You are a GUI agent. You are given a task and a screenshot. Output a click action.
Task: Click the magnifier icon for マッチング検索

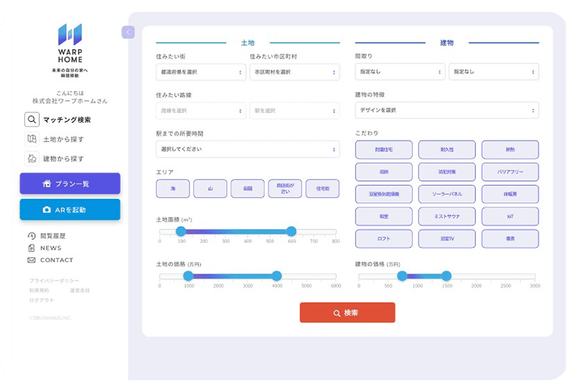click(x=32, y=119)
